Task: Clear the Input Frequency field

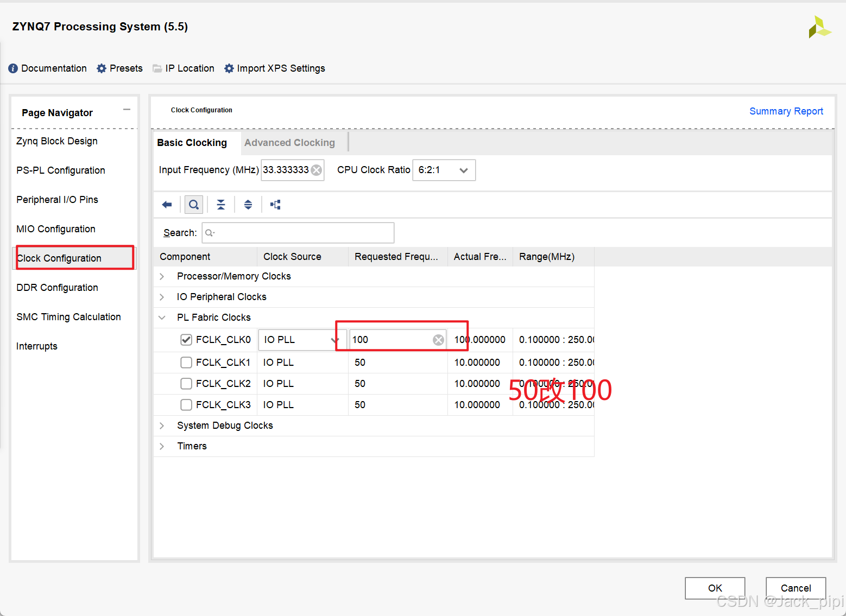Action: [x=317, y=170]
